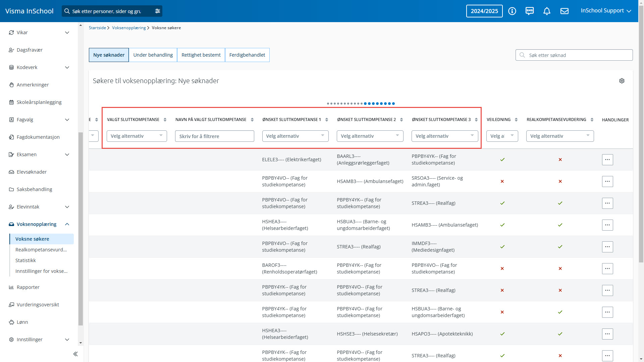Open Ønsket sluttkompetanse 1 filter dropdown

pyautogui.click(x=295, y=136)
